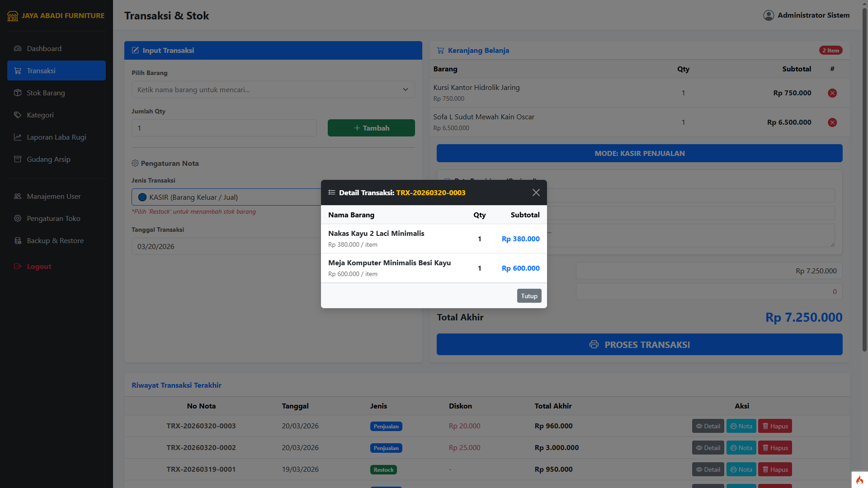Screen dimensions: 868x488
Task: Open Jenis Transaksi KASIR dropdown
Action: (226, 197)
